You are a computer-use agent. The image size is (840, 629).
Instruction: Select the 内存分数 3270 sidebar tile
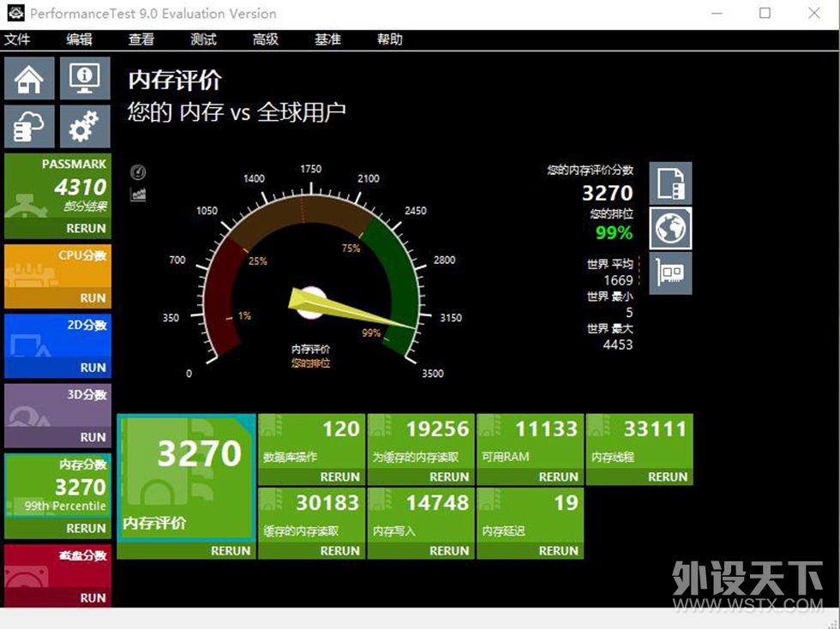(x=58, y=485)
